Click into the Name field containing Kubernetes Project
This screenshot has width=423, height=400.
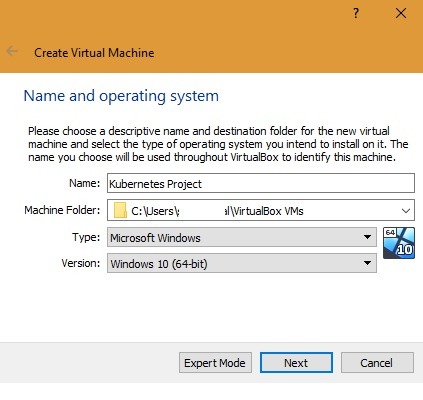(261, 183)
